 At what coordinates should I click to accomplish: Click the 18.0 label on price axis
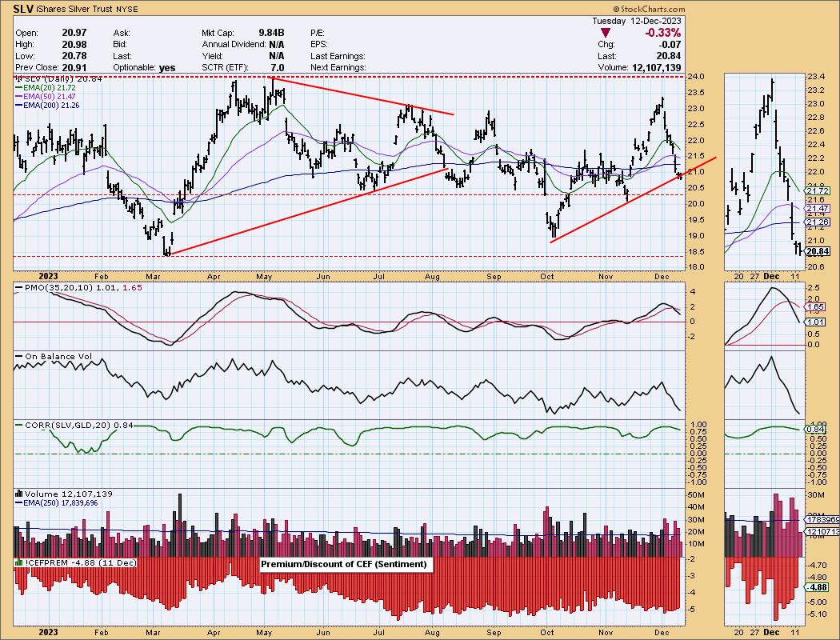[695, 266]
